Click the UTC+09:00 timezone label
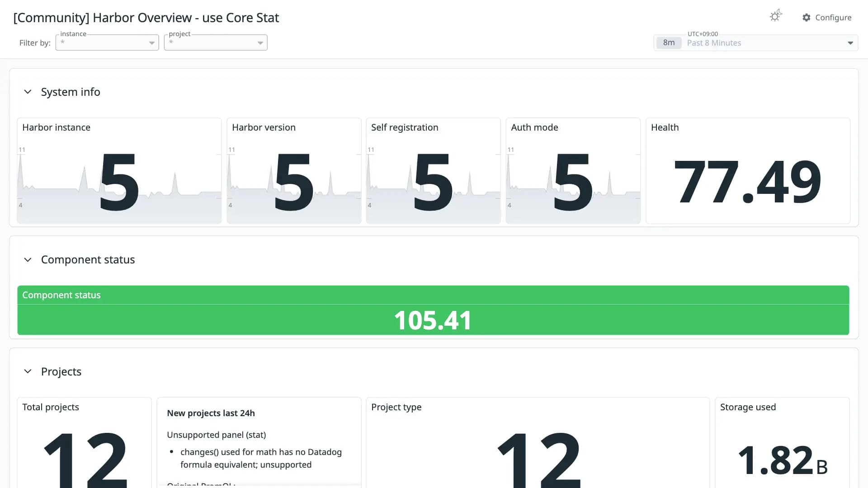The width and height of the screenshot is (868, 488). click(703, 34)
